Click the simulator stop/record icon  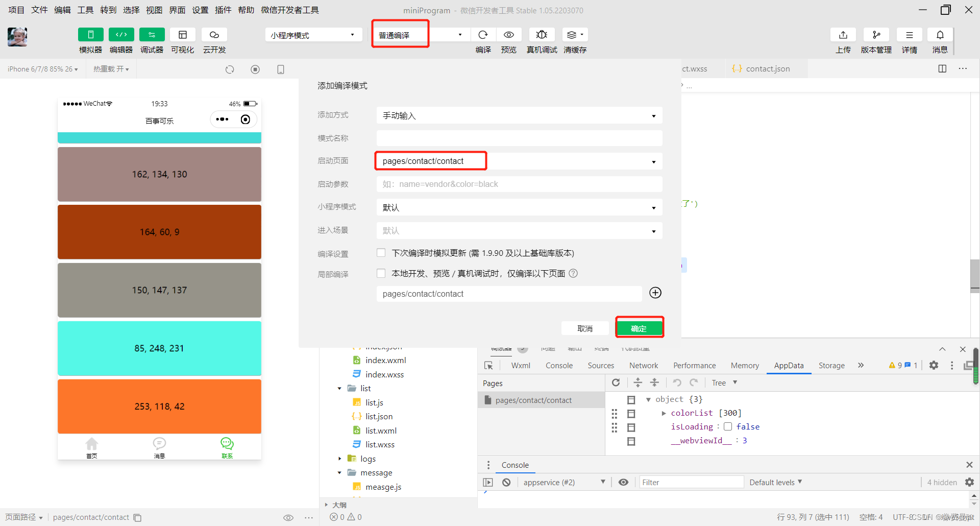pos(255,69)
